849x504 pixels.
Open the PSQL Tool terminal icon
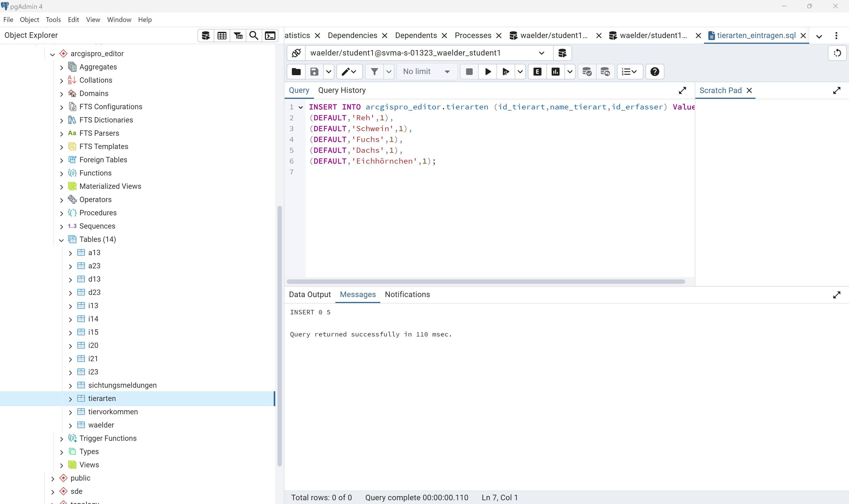[270, 36]
